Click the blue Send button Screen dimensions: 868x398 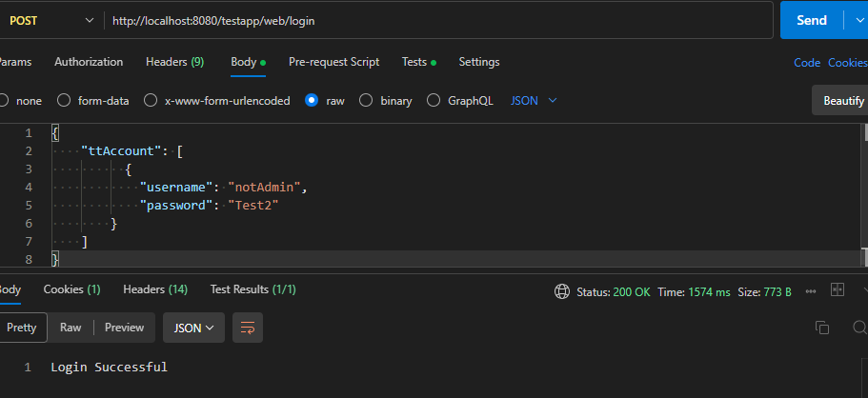tap(810, 20)
